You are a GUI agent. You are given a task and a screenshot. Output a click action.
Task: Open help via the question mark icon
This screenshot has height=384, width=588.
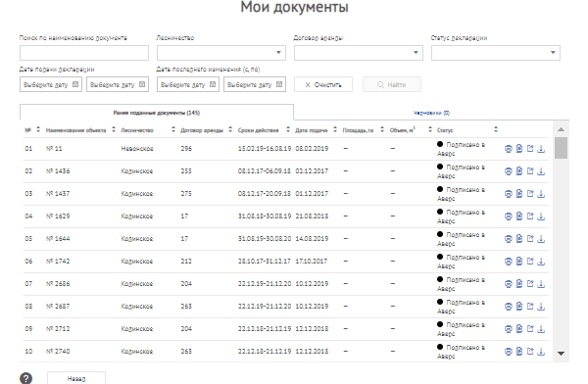click(25, 378)
